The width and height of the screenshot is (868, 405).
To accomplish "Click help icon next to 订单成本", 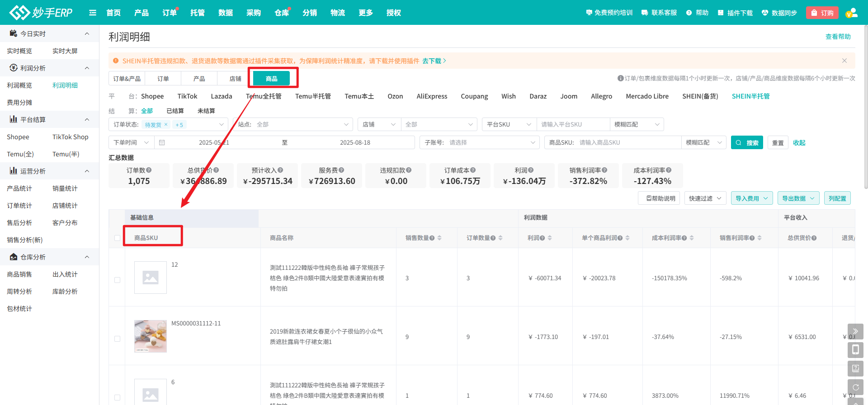I will 473,170.
